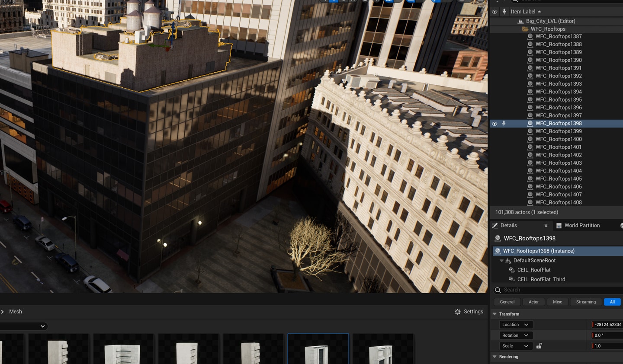Click actor icon of WFC_Rooftops1402
The width and height of the screenshot is (623, 364).
[530, 155]
